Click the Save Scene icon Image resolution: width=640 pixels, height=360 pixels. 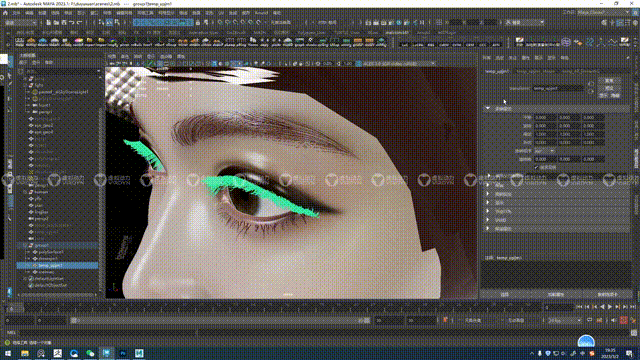(64, 22)
